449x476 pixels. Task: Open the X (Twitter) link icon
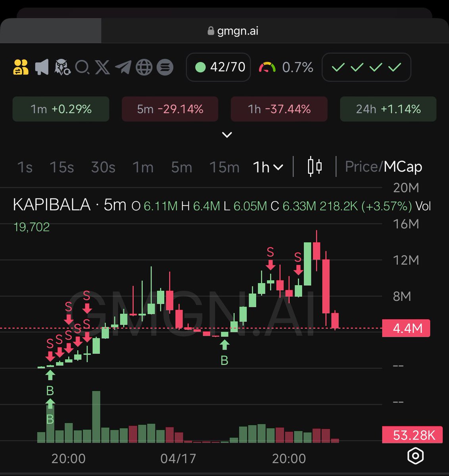point(102,67)
